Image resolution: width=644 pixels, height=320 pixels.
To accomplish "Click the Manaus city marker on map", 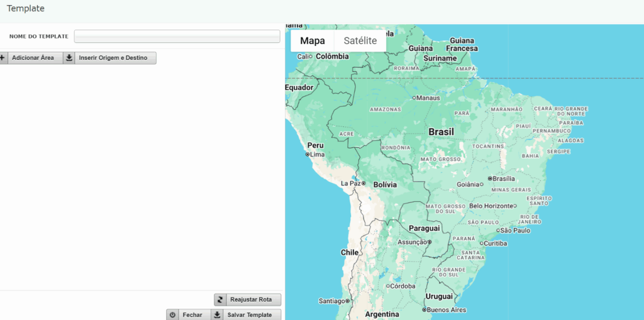I will pos(414,98).
